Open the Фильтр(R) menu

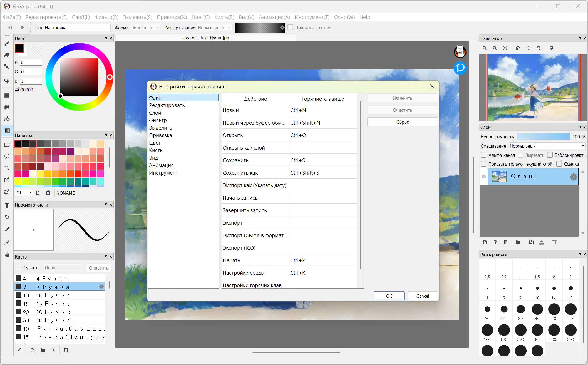click(106, 17)
